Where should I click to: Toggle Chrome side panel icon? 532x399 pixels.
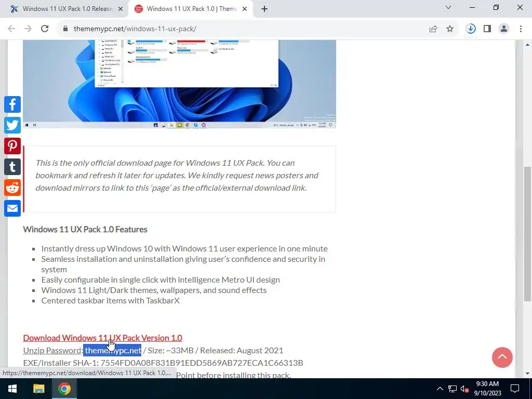click(487, 29)
